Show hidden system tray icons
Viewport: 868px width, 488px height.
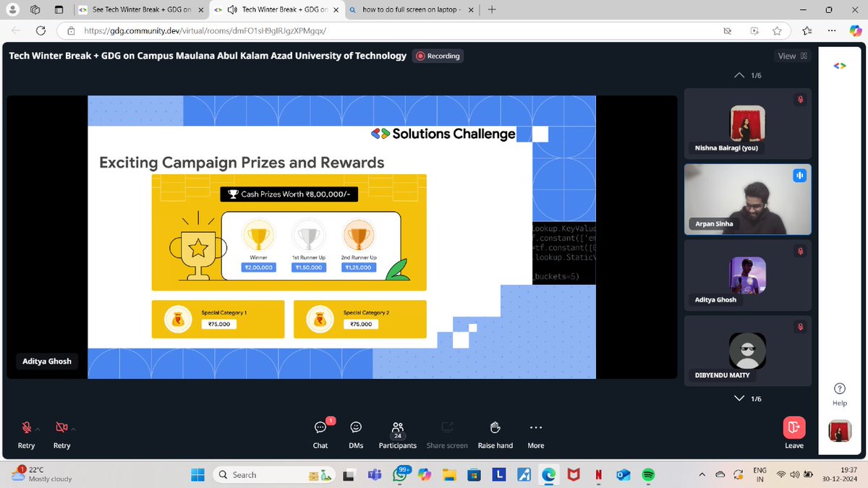pos(700,474)
